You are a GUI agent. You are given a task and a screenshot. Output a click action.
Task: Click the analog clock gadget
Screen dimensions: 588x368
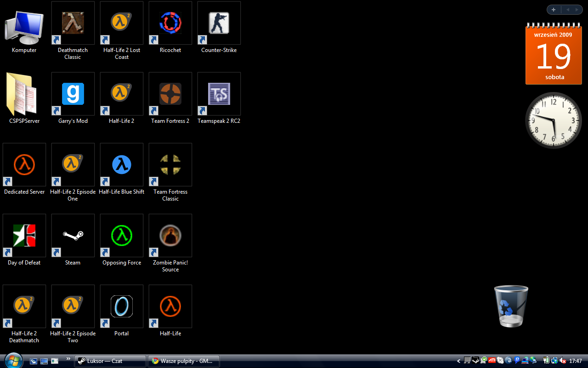(x=554, y=120)
